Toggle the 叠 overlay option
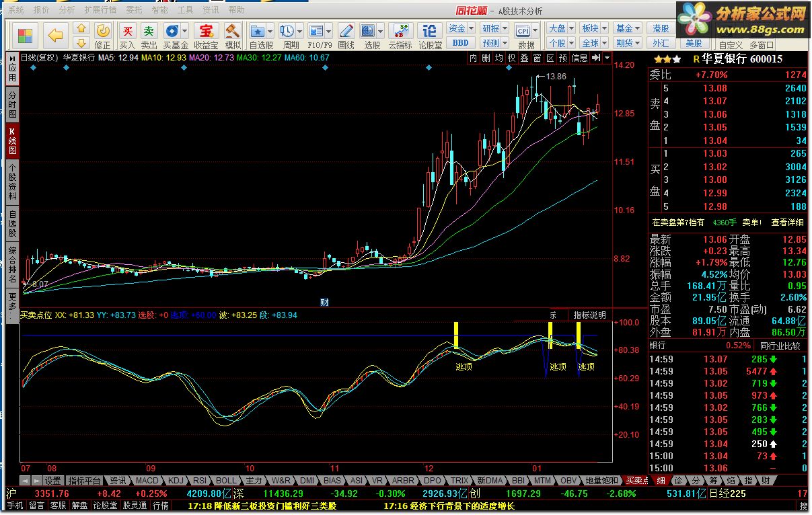Screen dimensions: 812x515 click(x=524, y=58)
